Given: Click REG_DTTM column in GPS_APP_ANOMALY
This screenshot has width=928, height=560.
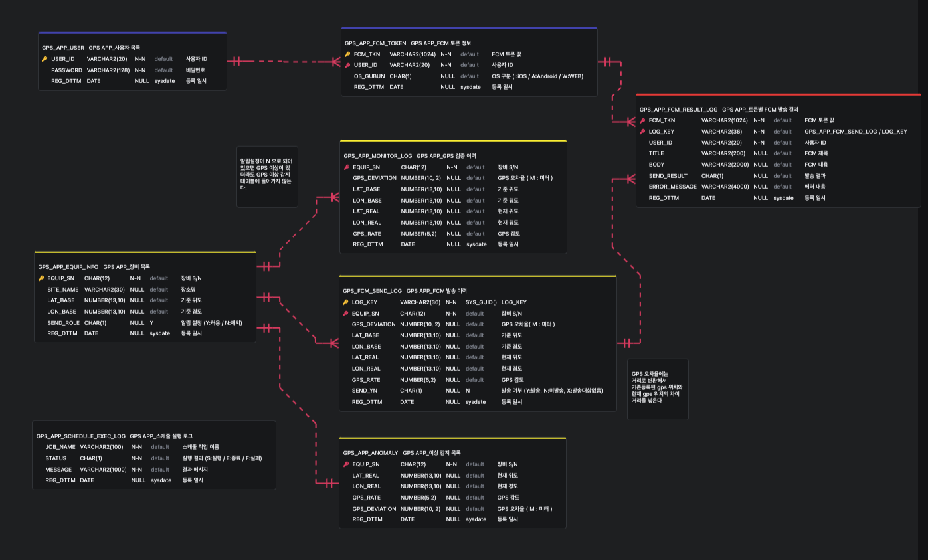Looking at the screenshot, I should 367,519.
